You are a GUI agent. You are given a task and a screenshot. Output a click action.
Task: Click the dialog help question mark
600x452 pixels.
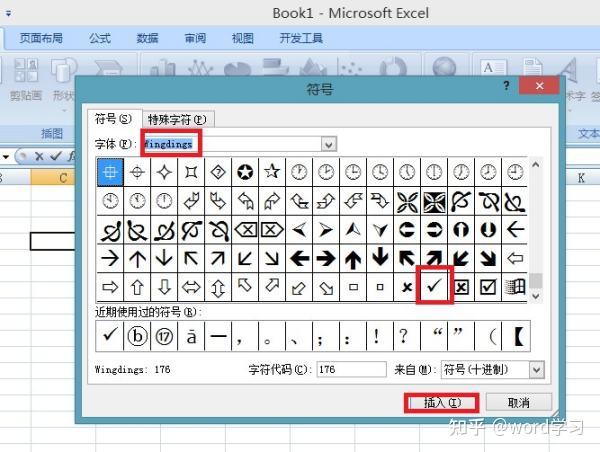[506, 85]
